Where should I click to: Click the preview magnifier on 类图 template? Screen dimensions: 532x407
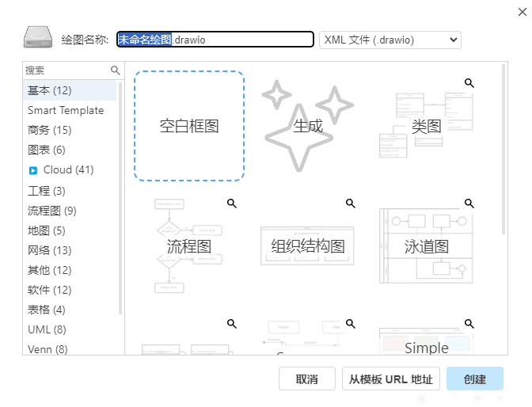coord(469,82)
